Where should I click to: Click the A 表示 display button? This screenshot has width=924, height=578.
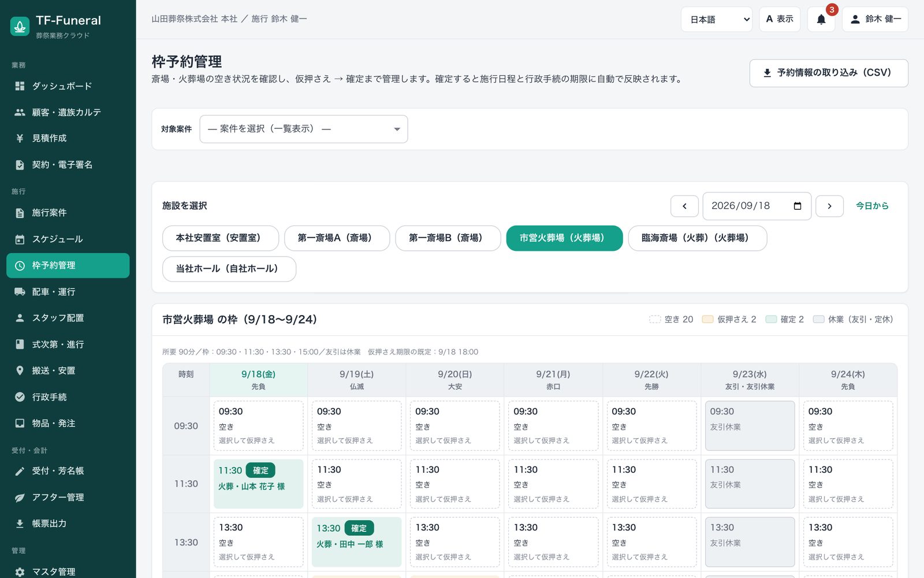(780, 19)
